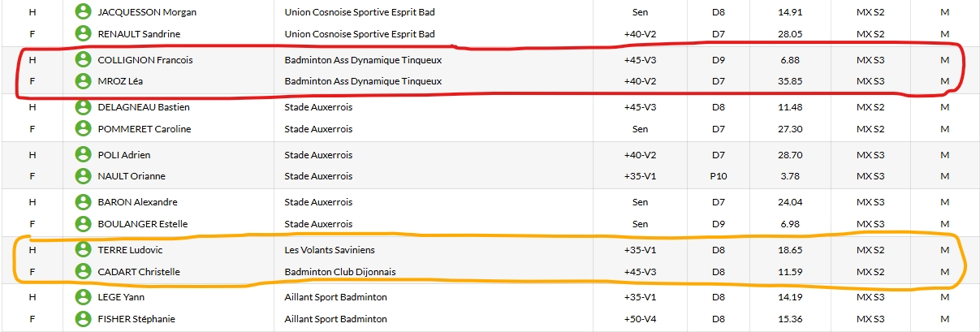Select the Aillant Sport Badminton cell for LEGE
This screenshot has width=980, height=332.
click(x=335, y=298)
